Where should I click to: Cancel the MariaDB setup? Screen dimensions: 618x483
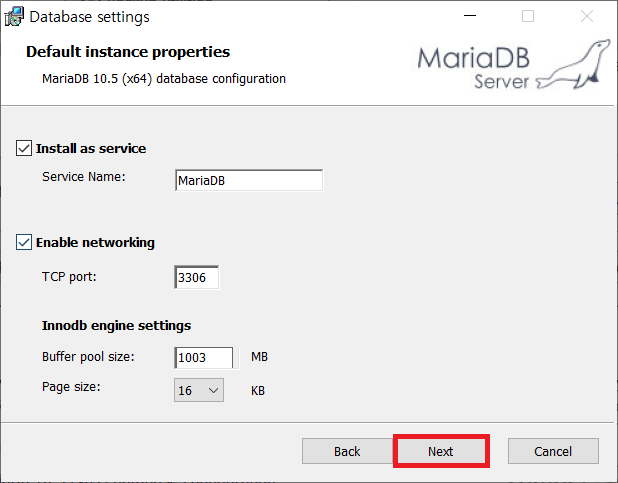(553, 451)
